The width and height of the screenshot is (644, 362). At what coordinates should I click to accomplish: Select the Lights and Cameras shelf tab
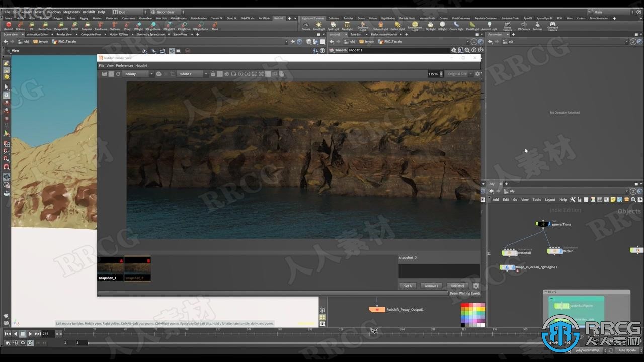(x=313, y=18)
